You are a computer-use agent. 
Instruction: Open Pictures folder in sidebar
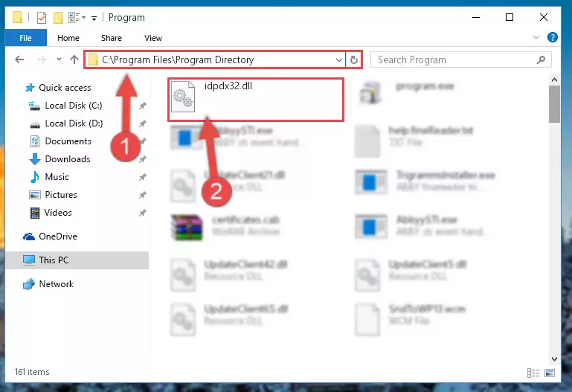point(61,195)
